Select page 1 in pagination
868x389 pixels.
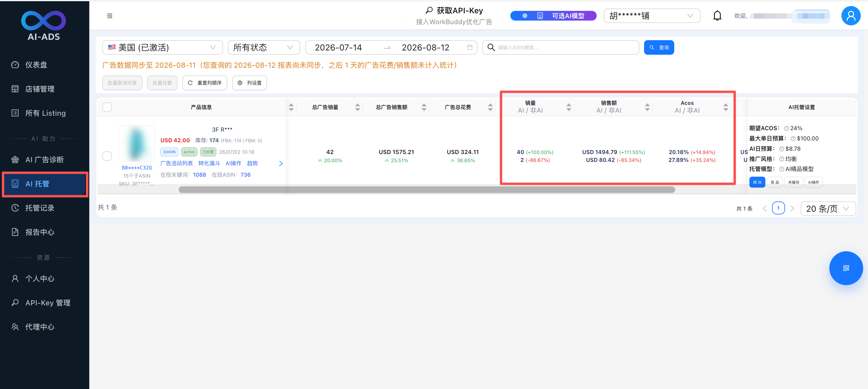(778, 208)
